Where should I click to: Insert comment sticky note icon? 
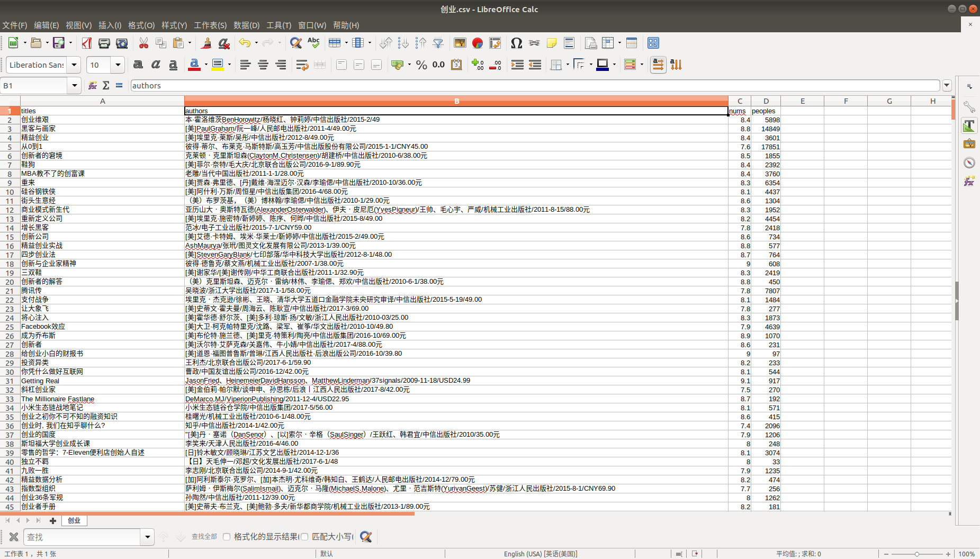552,43
